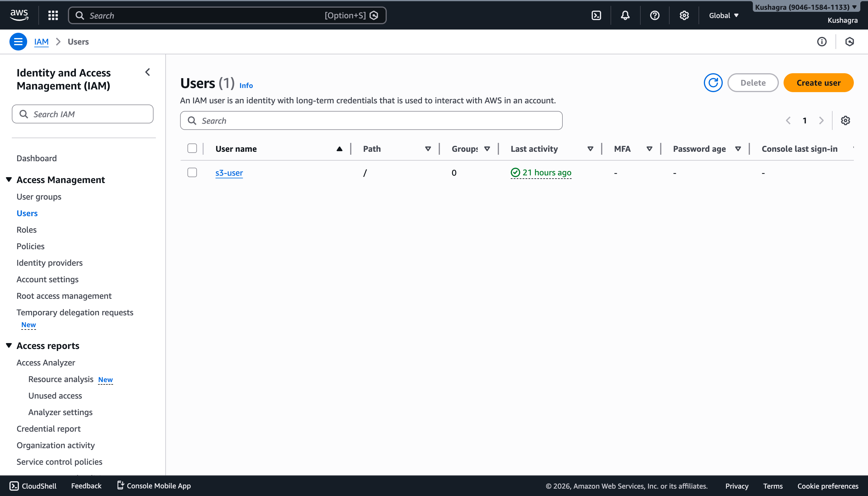This screenshot has height=496, width=868.
Task: Click the search magnifier in IAM sidebar
Action: 24,114
